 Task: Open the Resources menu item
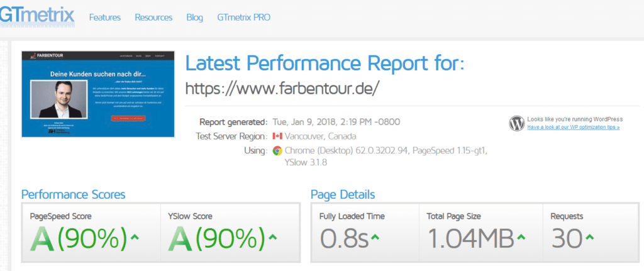[153, 18]
